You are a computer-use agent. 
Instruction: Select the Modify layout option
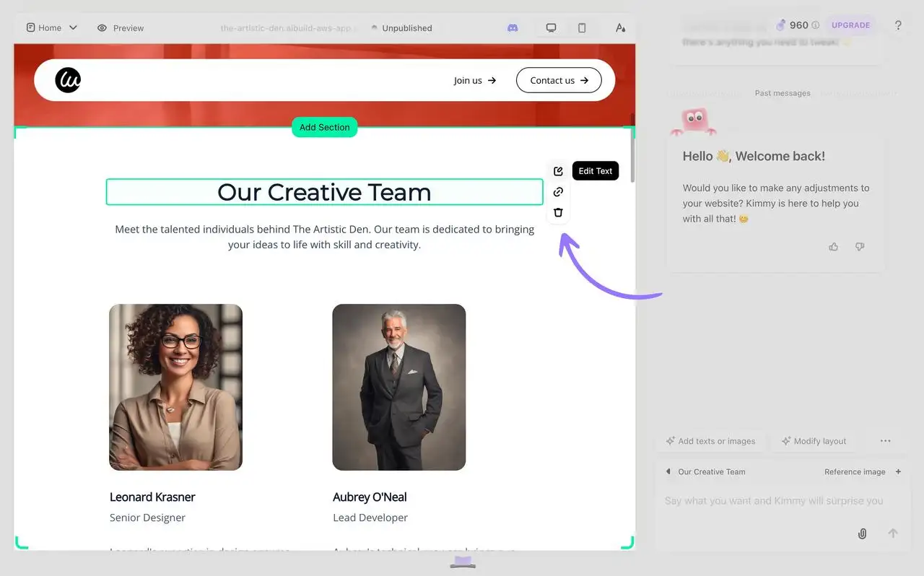[x=814, y=441]
